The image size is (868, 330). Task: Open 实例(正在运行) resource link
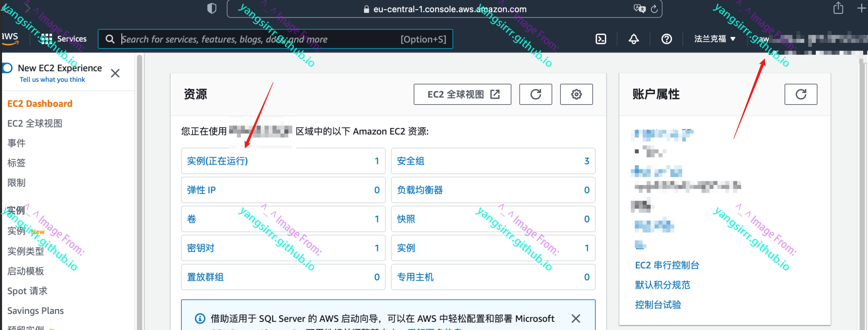click(x=217, y=161)
